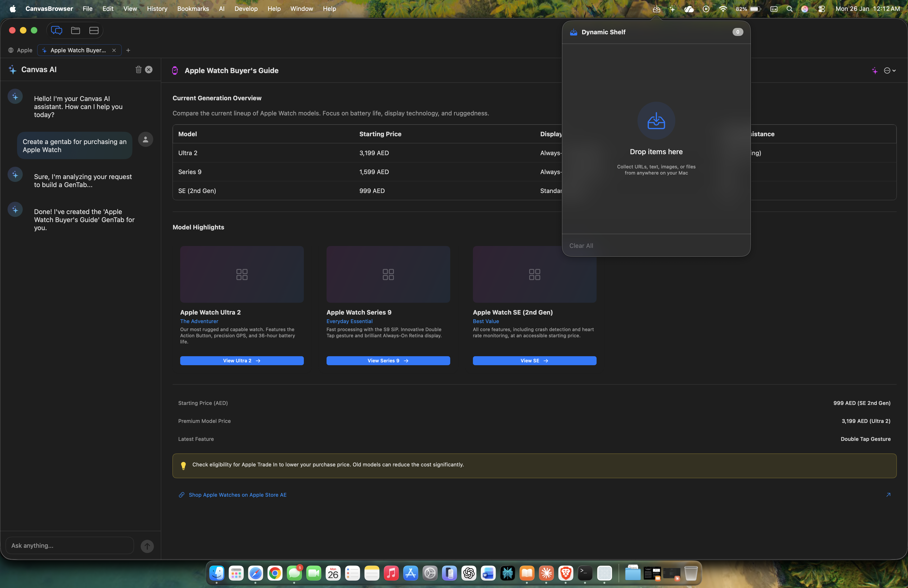
Task: Clear the conversation using the trash icon
Action: (139, 70)
